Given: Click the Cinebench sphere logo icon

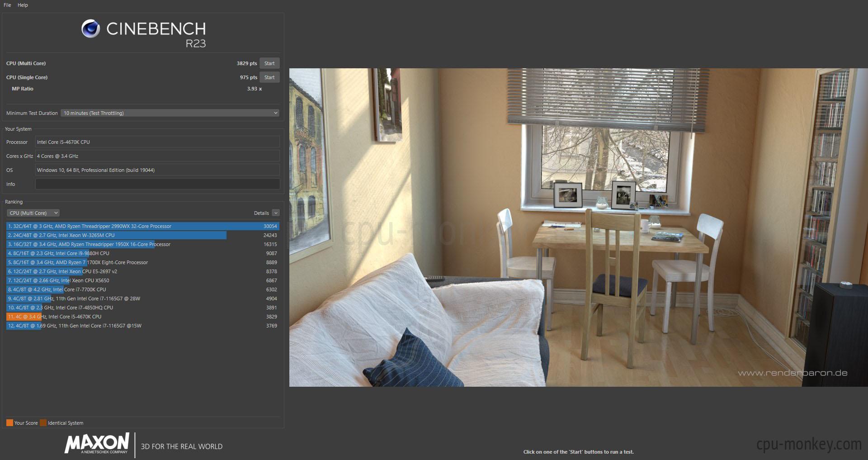Looking at the screenshot, I should click(90, 29).
